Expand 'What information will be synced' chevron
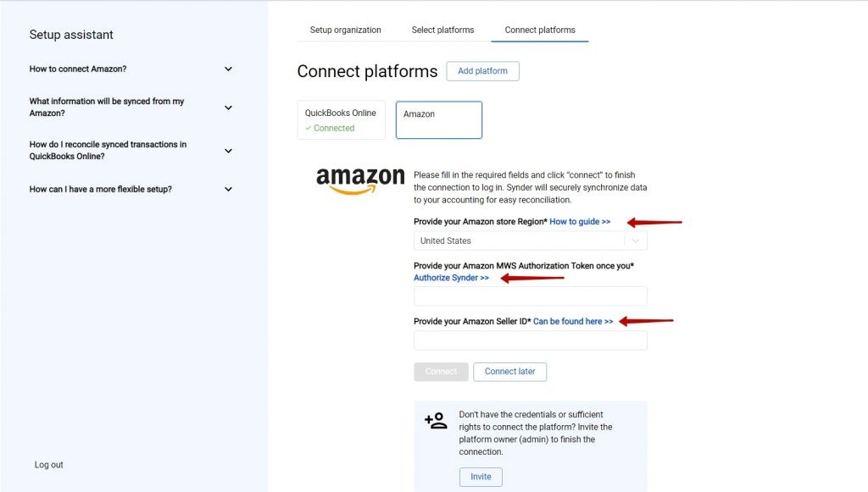 point(228,108)
